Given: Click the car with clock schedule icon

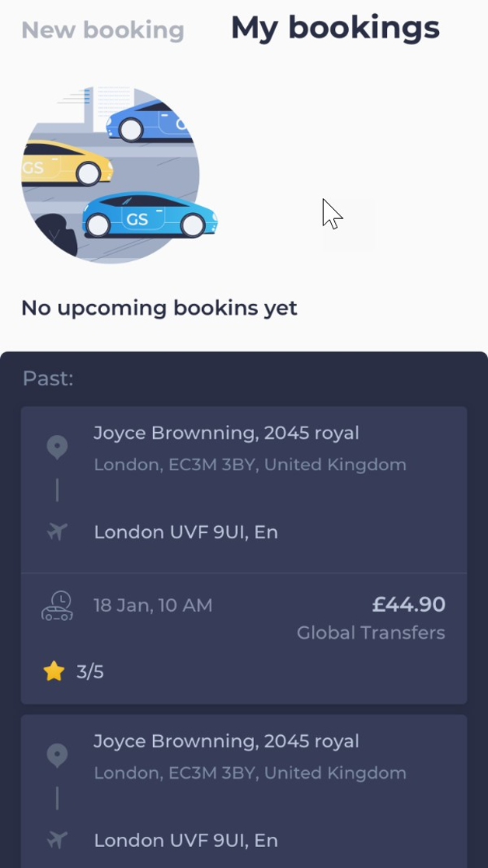Looking at the screenshot, I should coord(58,606).
